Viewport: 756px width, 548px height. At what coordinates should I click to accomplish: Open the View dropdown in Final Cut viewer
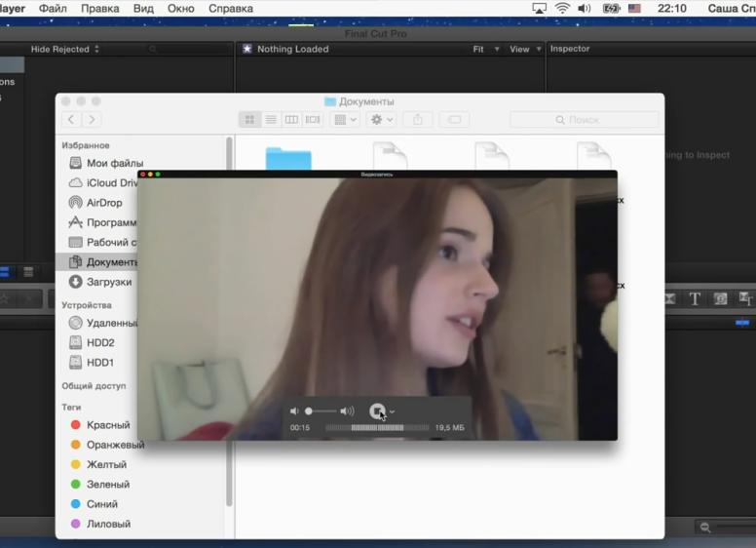coord(525,49)
